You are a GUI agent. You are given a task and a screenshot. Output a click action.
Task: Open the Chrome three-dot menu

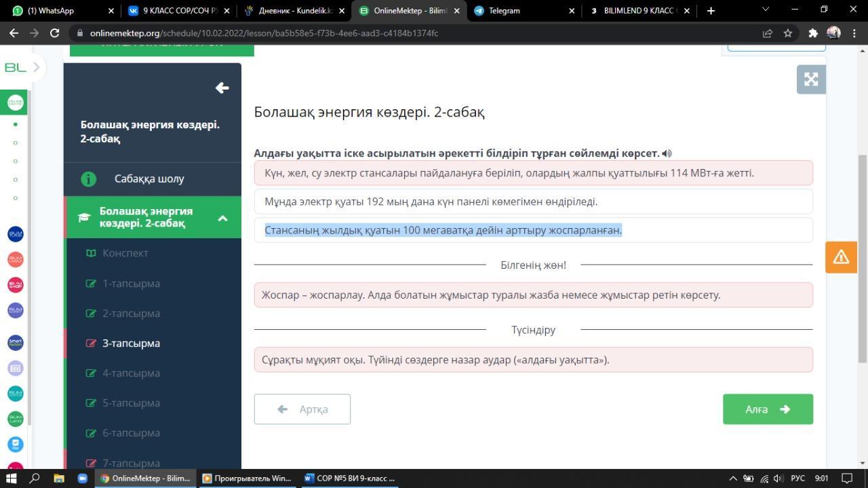(x=854, y=33)
